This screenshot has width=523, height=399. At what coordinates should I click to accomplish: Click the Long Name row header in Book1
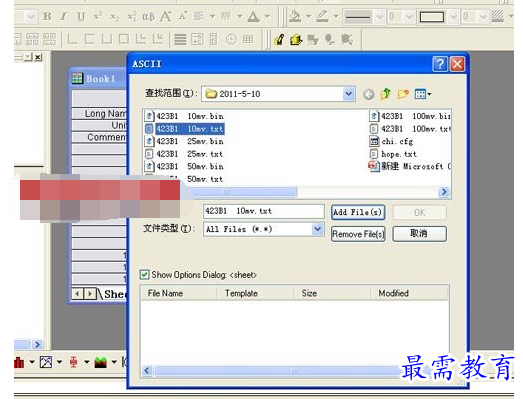pyautogui.click(x=100, y=113)
